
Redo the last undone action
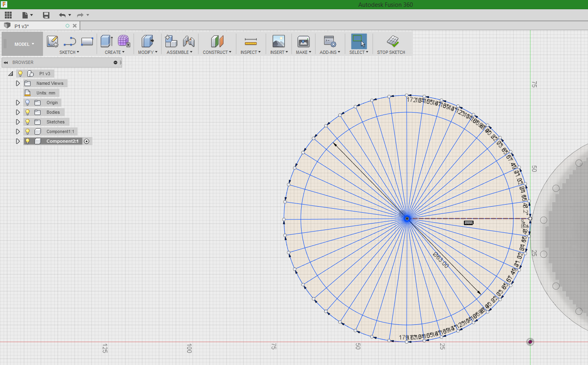(80, 15)
